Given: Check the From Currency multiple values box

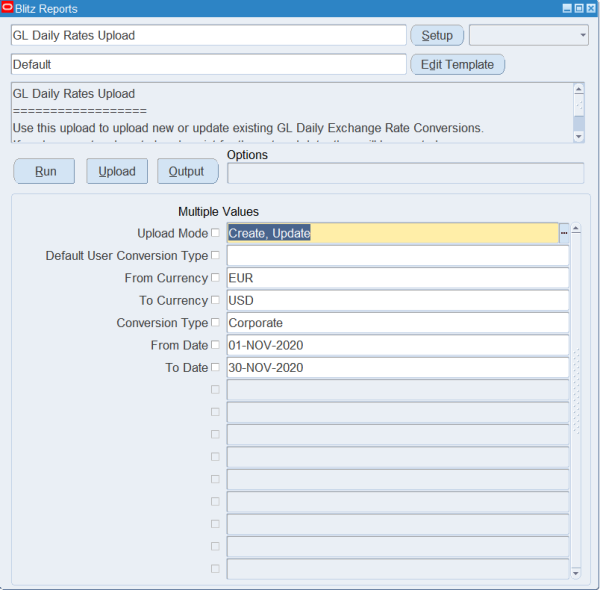Looking at the screenshot, I should coord(215,277).
